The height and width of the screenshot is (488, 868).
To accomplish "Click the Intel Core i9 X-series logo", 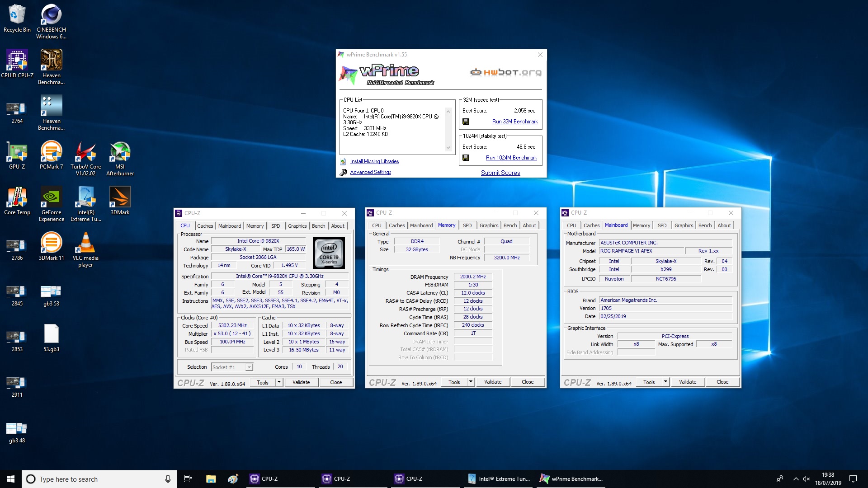I will tap(329, 253).
